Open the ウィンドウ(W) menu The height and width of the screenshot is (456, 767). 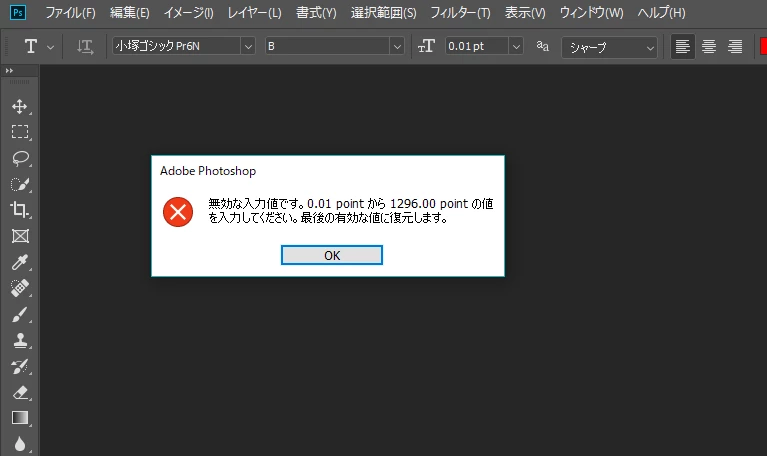tap(591, 13)
